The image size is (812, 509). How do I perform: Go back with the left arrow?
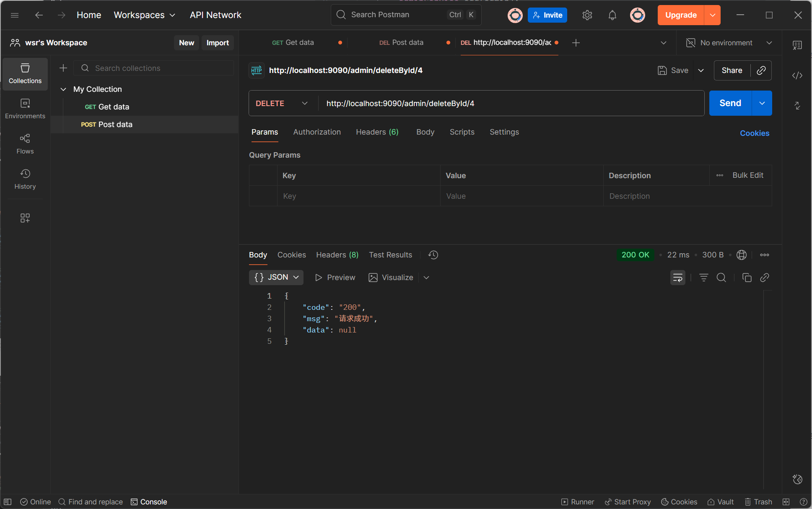39,15
